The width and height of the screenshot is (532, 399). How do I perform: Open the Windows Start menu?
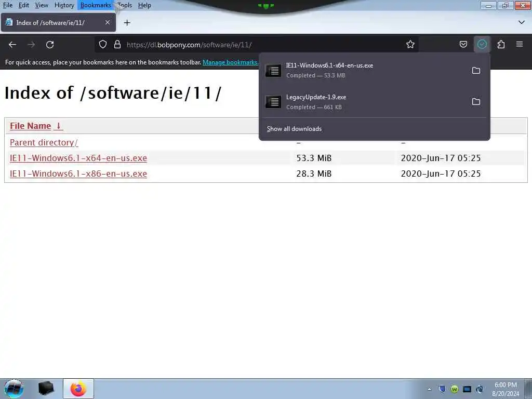(x=14, y=389)
